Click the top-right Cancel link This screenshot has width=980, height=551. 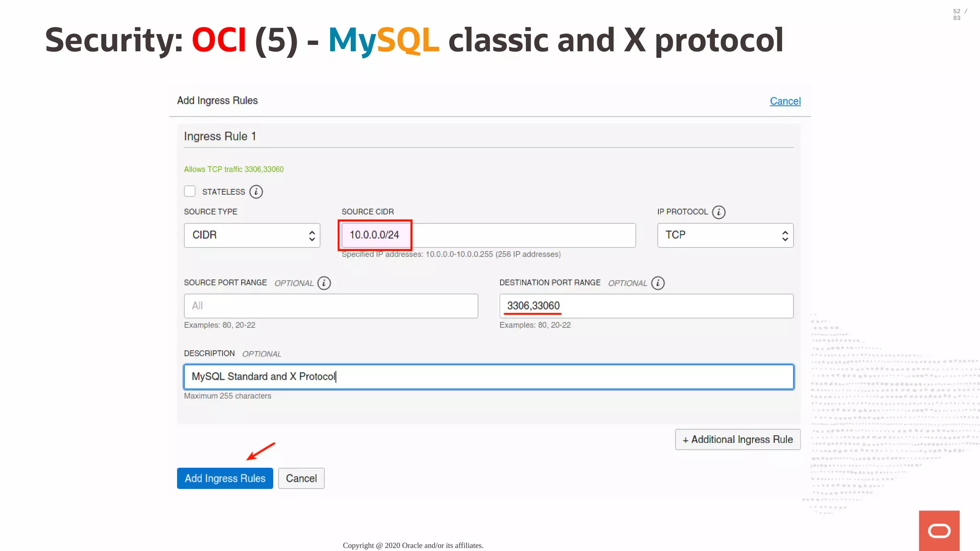pos(785,101)
